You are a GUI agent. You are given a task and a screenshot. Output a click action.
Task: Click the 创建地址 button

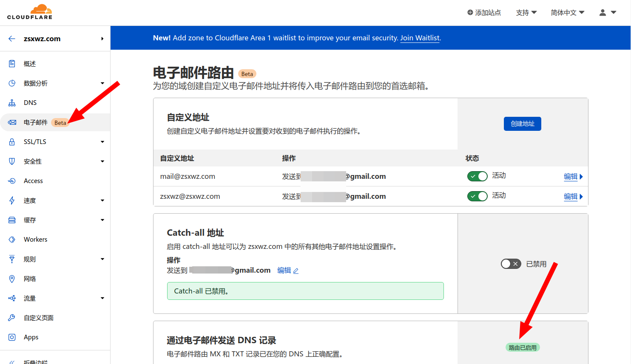click(x=522, y=124)
